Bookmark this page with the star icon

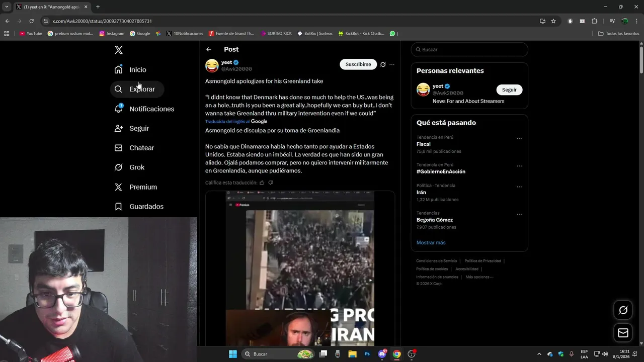coord(553,21)
